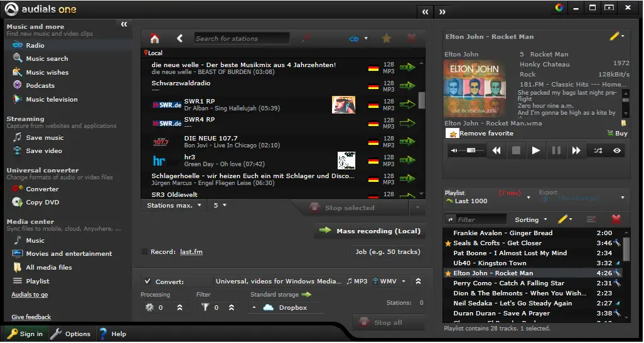The image size is (644, 343).
Task: Click the playlist list view icon
Action: (x=591, y=219)
